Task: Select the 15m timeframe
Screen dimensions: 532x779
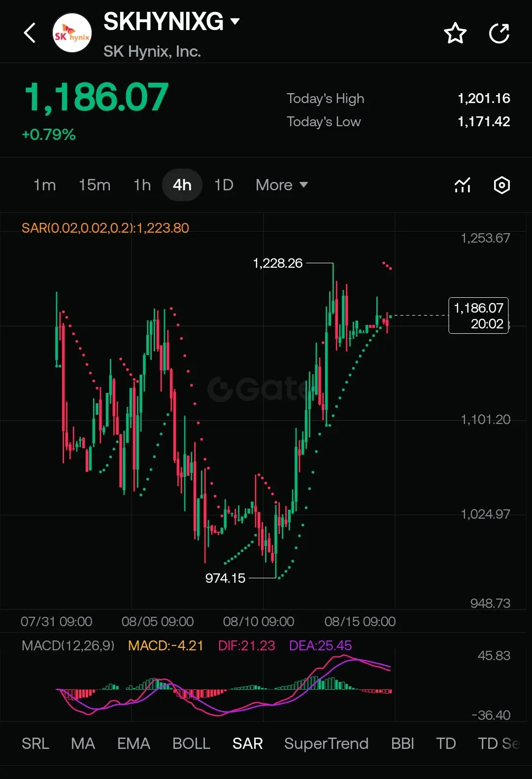Action: 95,185
